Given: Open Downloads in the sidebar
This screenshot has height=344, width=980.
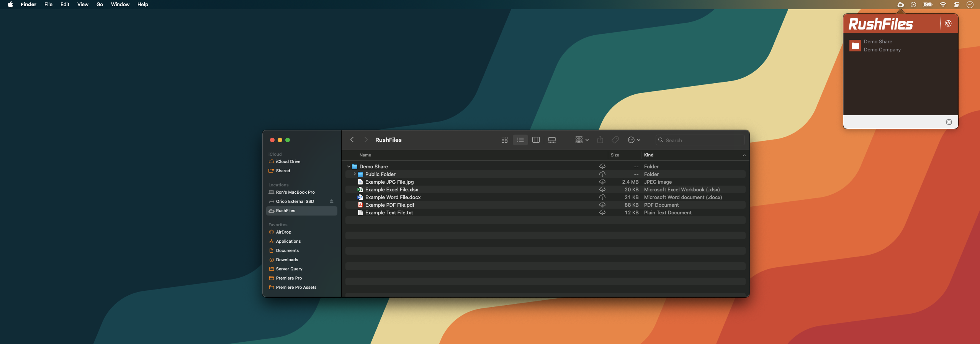Looking at the screenshot, I should 302,260.
